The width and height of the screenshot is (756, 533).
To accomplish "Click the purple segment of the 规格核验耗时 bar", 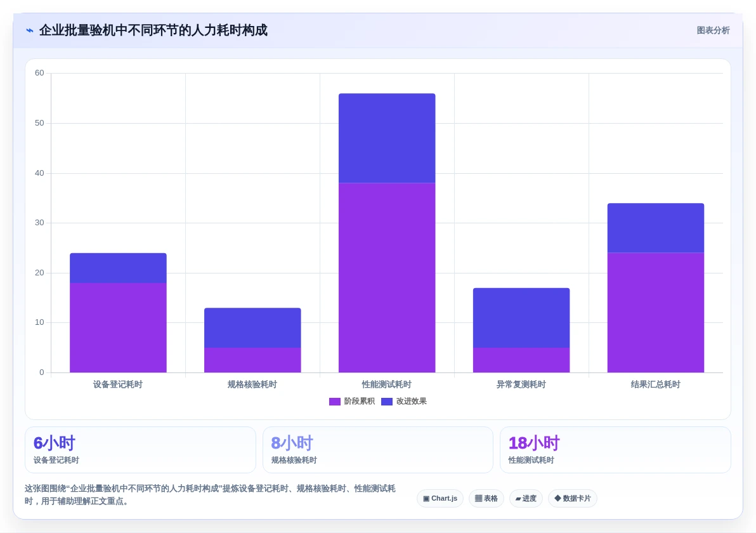I will coord(252,360).
